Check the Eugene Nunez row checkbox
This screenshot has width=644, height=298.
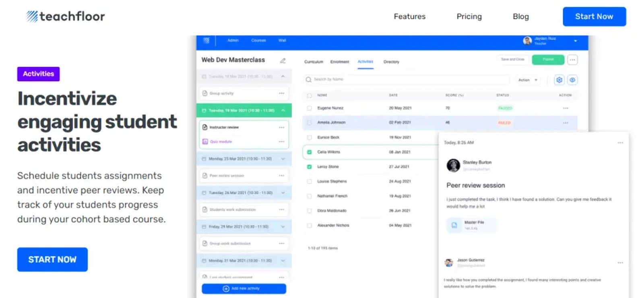(x=309, y=108)
